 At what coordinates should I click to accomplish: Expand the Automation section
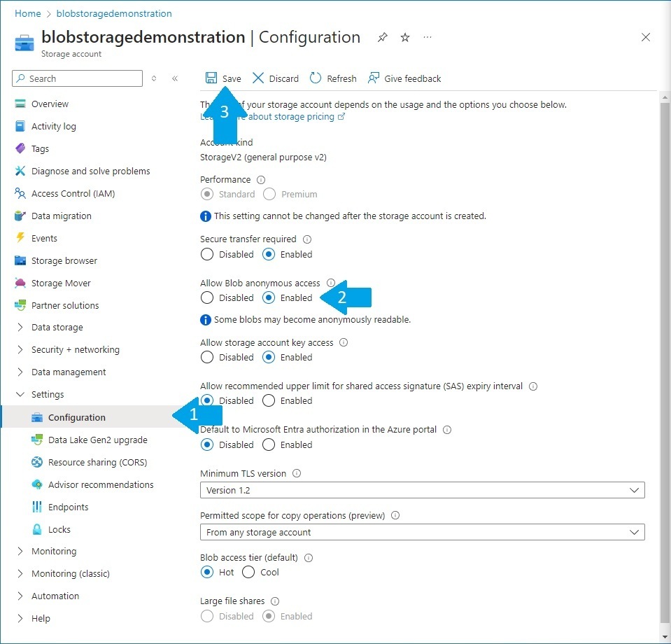click(x=20, y=596)
